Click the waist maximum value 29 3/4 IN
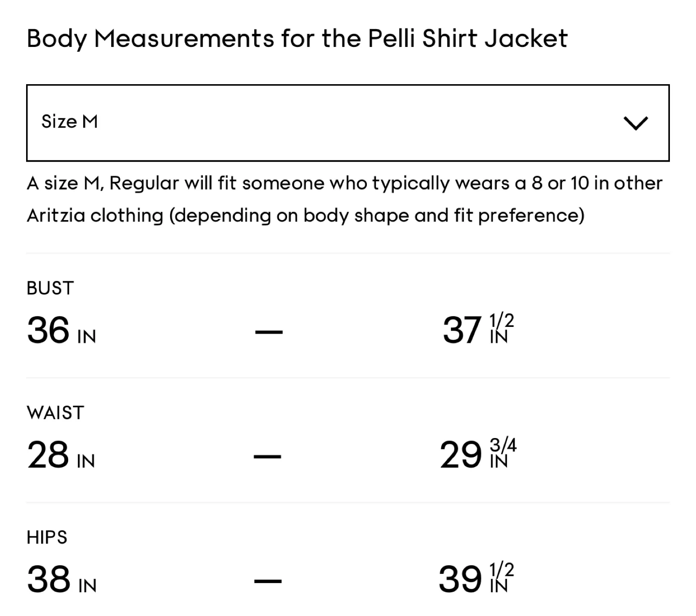 click(478, 455)
